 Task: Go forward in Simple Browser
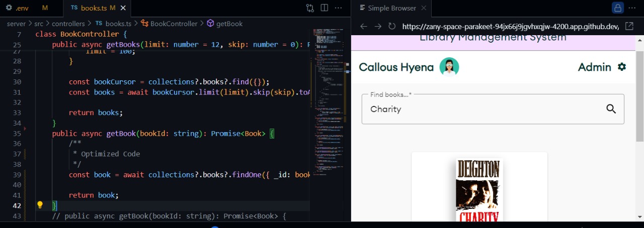(x=378, y=26)
